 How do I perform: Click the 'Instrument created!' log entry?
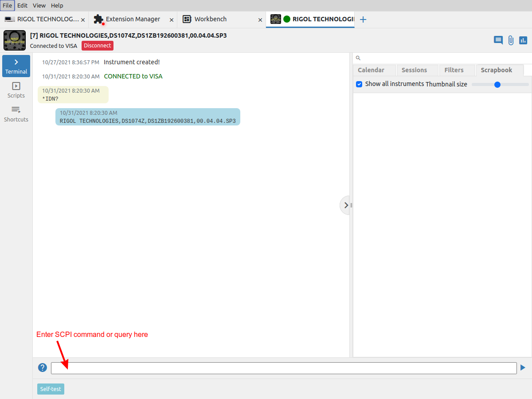(132, 62)
